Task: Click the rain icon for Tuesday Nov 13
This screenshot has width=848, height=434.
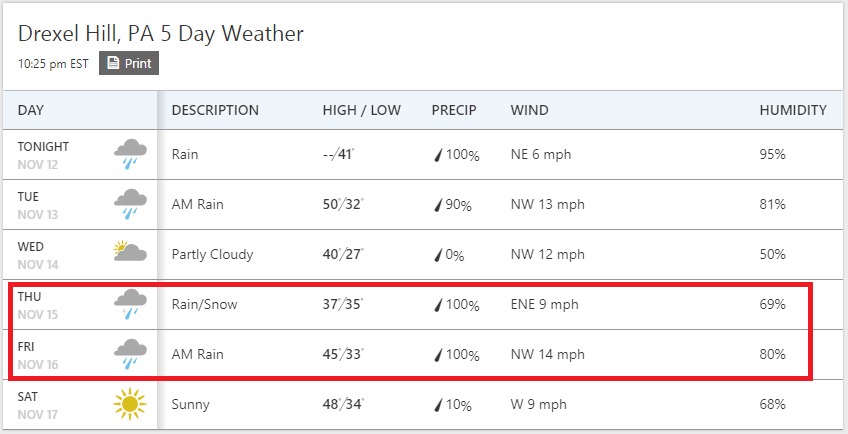Action: [x=130, y=205]
